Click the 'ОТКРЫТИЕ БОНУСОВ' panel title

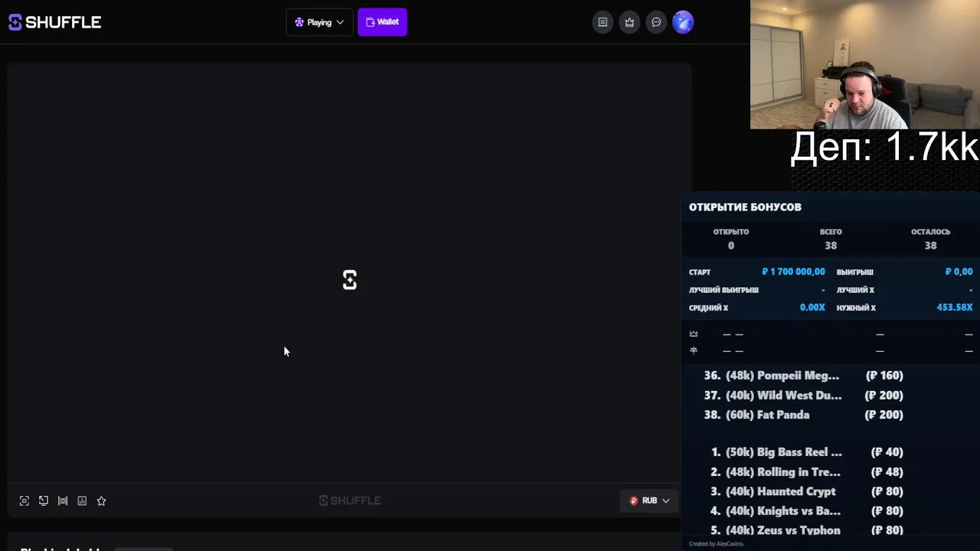745,207
